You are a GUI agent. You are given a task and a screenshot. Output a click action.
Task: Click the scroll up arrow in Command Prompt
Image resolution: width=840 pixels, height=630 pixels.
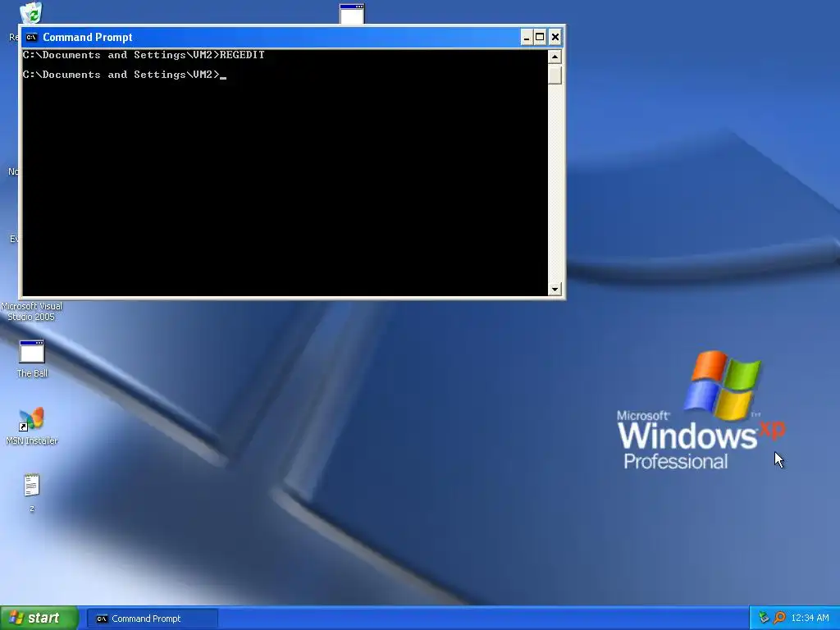[x=555, y=57]
